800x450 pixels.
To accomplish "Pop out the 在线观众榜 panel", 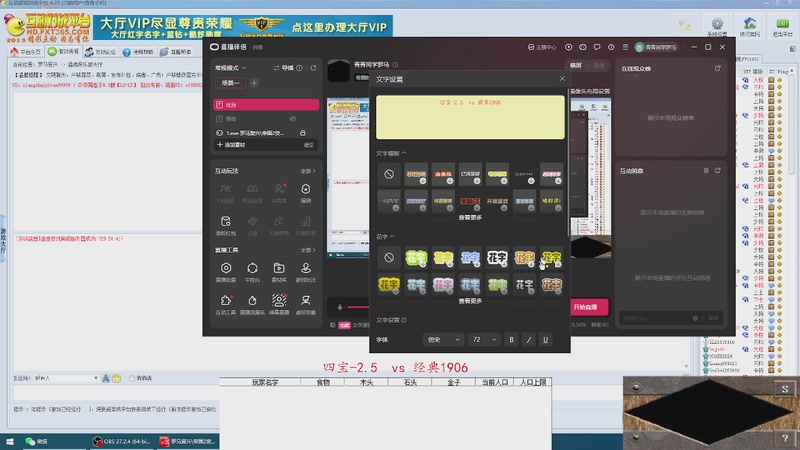I will coord(718,68).
